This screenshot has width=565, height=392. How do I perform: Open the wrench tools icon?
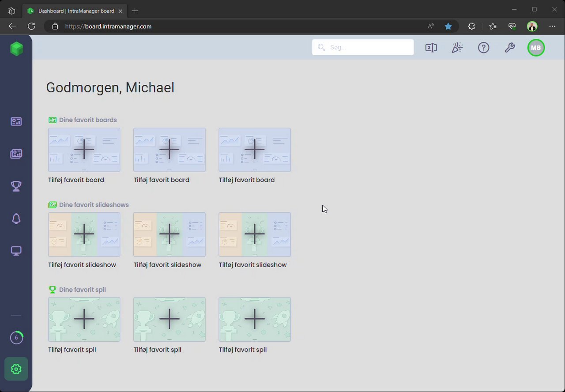[x=510, y=48]
